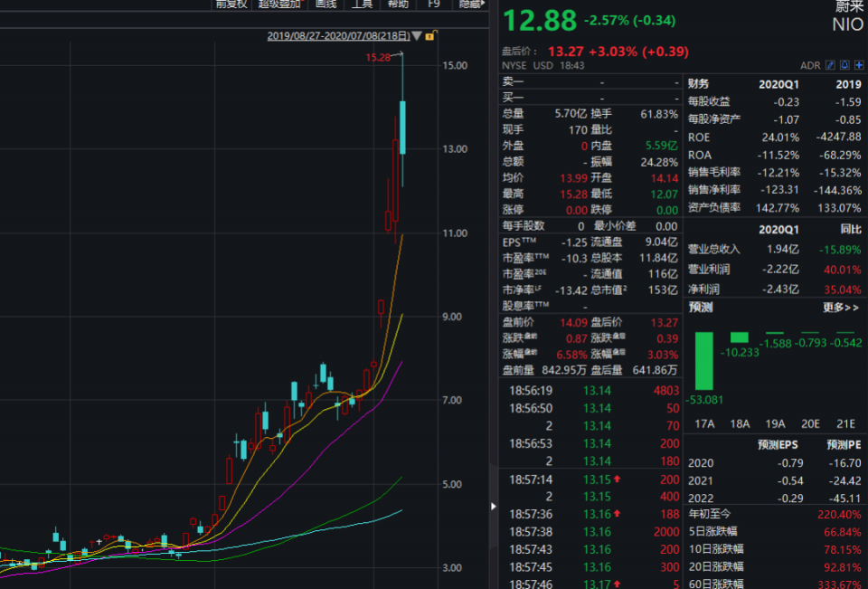Image resolution: width=868 pixels, height=589 pixels.
Task: Click the plus icon to add NIO to watchlist
Action: point(858,65)
